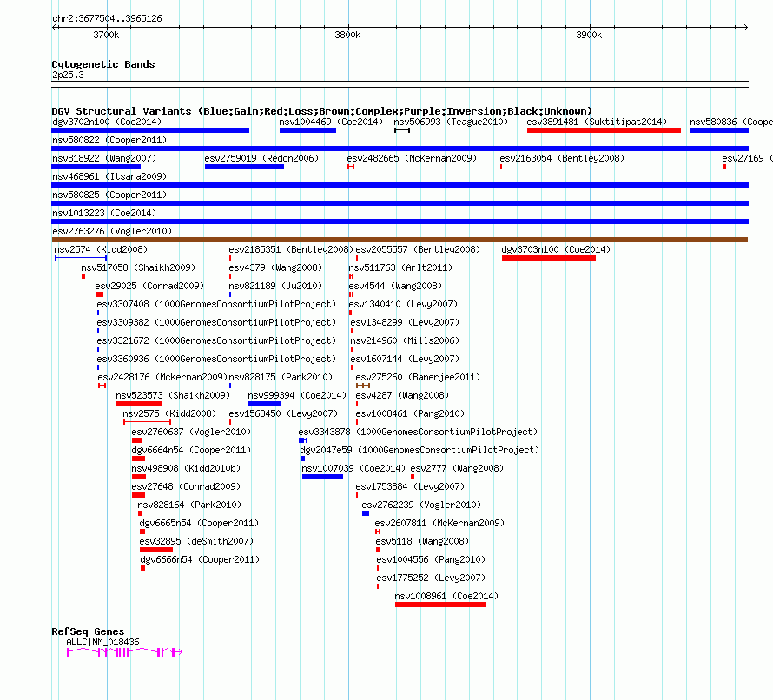
Task: Click esv4287 (Wang2008) label
Action: point(402,395)
